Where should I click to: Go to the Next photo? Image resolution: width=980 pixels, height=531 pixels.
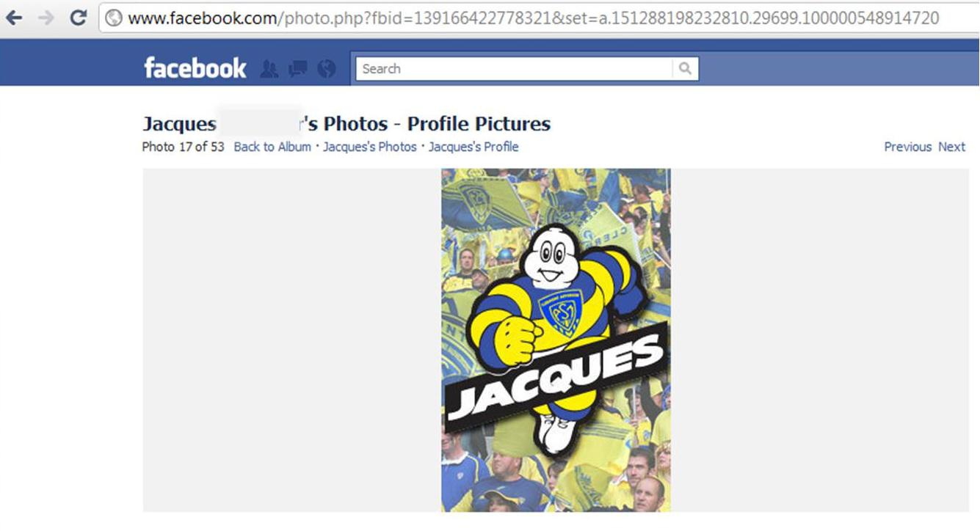point(951,147)
